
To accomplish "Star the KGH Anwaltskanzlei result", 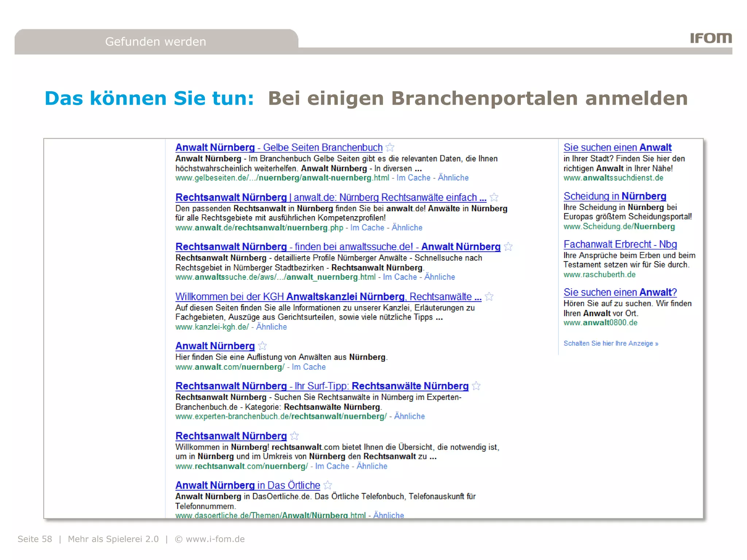I will 489,297.
